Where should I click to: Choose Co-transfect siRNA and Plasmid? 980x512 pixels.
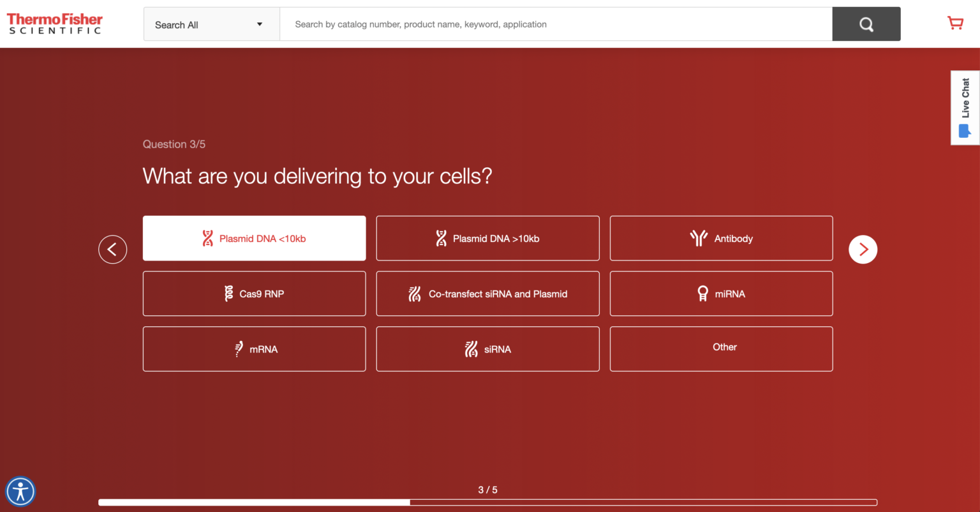click(487, 294)
